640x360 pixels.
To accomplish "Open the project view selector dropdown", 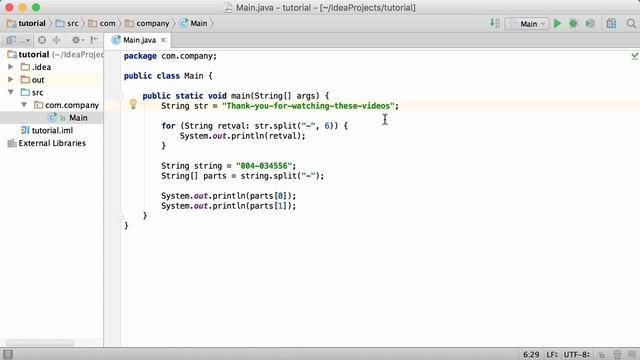I will tap(18, 40).
